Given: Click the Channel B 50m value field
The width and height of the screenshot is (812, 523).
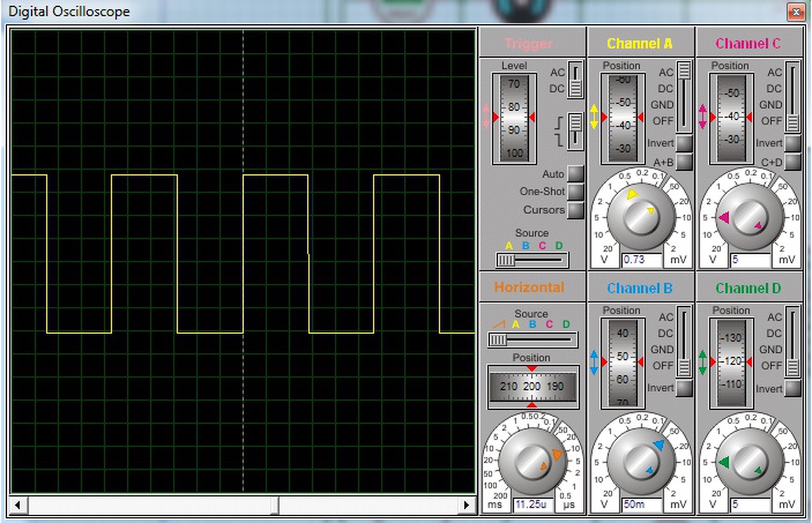Looking at the screenshot, I should (642, 505).
